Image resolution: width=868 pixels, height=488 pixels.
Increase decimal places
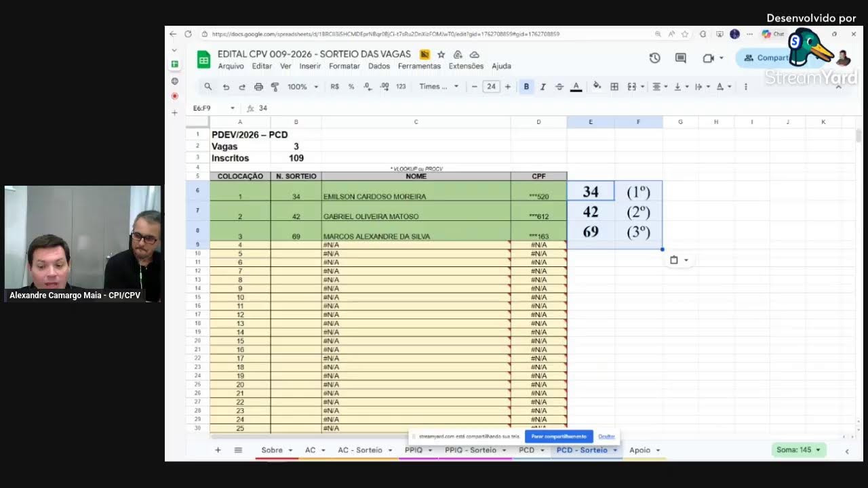point(384,87)
